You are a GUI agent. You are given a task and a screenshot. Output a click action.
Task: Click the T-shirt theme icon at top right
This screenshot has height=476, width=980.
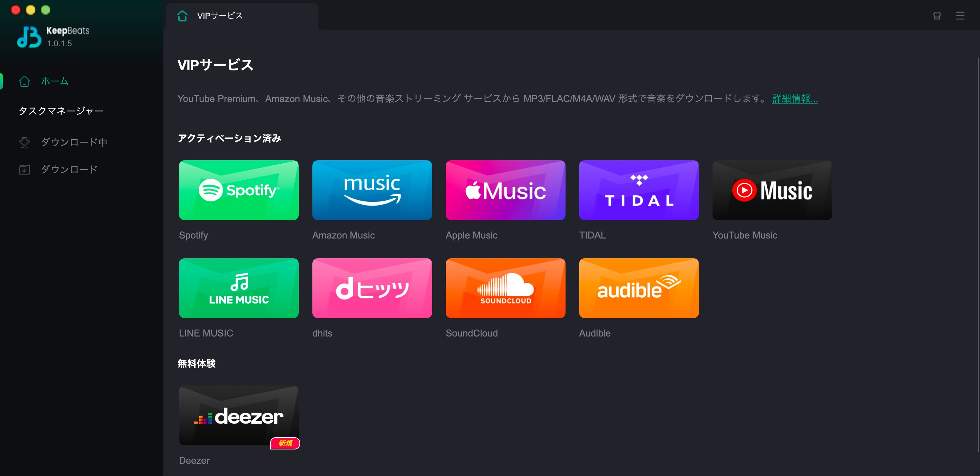pos(937,16)
